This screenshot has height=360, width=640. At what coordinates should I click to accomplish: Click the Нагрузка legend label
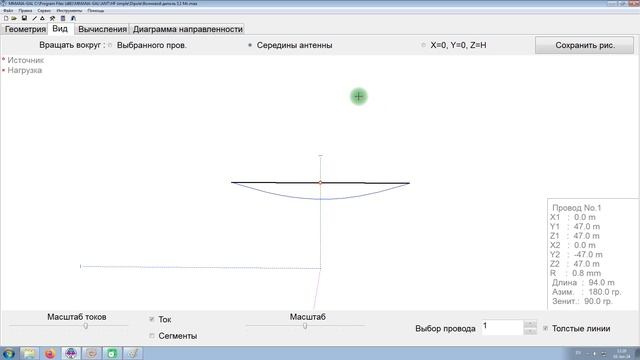click(x=24, y=70)
